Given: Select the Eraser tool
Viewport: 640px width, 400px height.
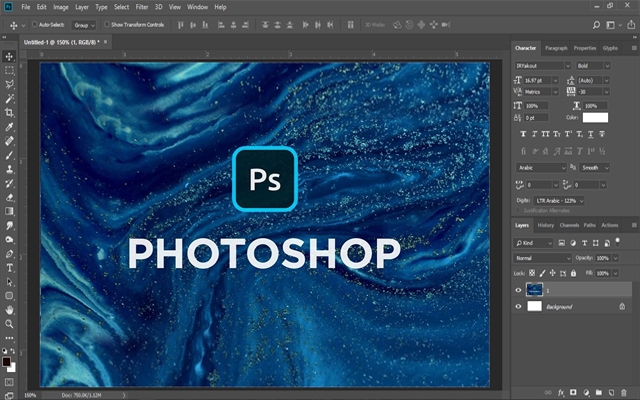Looking at the screenshot, I should 9,198.
